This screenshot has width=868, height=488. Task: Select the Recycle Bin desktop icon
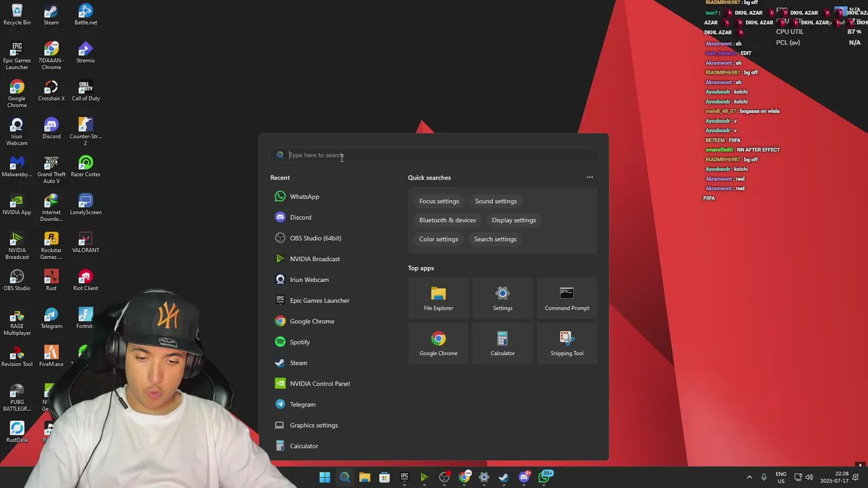pyautogui.click(x=17, y=15)
